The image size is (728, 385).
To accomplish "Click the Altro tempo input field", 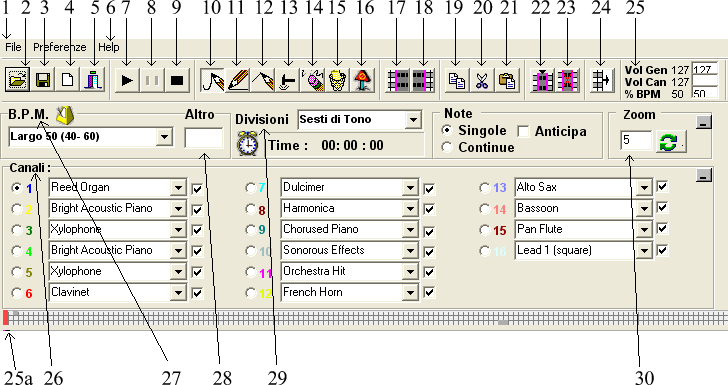I will (x=204, y=138).
